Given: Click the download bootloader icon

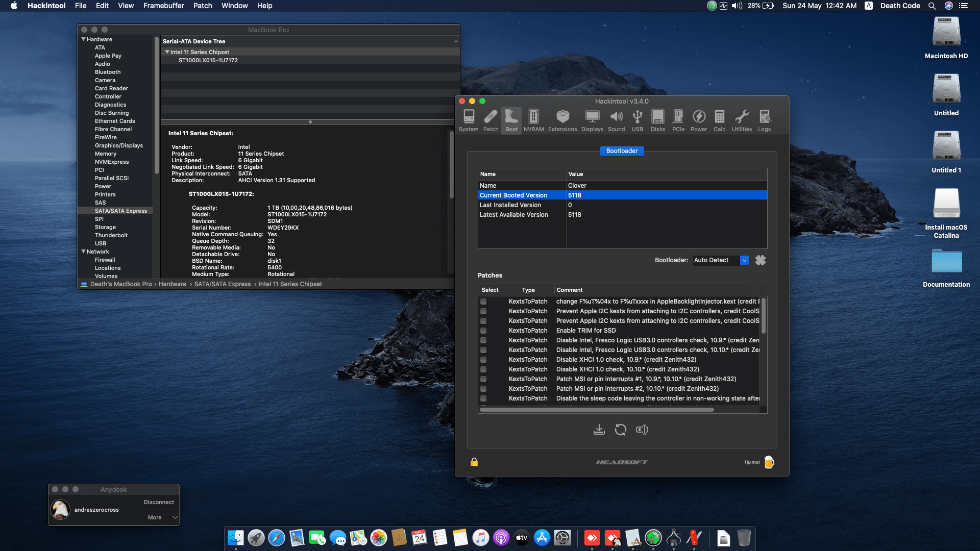Looking at the screenshot, I should (x=600, y=430).
